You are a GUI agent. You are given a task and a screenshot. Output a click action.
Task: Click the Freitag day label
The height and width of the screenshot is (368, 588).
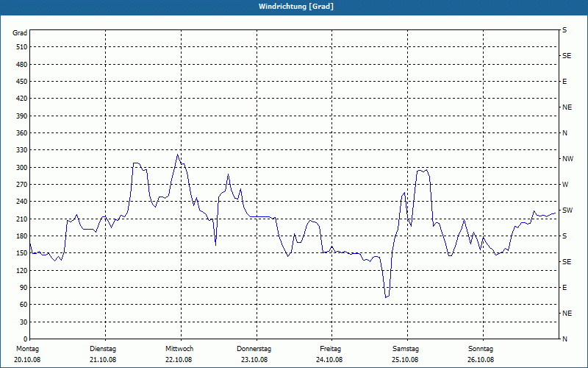pyautogui.click(x=330, y=349)
